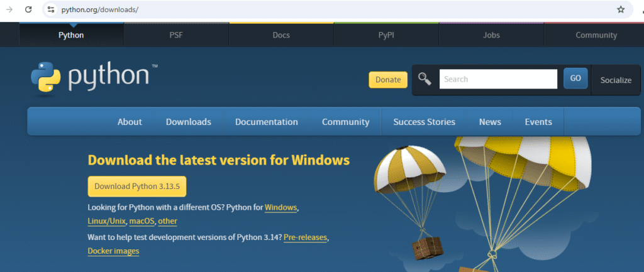
Task: Open the Documentation navigation menu
Action: (267, 122)
